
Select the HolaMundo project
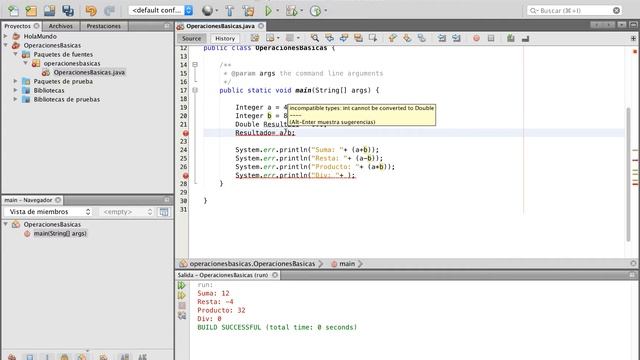tap(40, 36)
